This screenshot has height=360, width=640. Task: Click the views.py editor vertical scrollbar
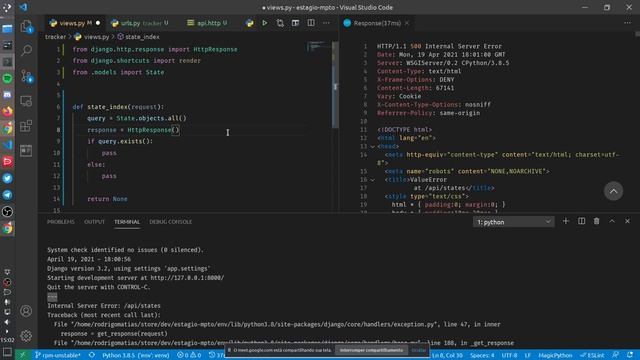pyautogui.click(x=335, y=85)
